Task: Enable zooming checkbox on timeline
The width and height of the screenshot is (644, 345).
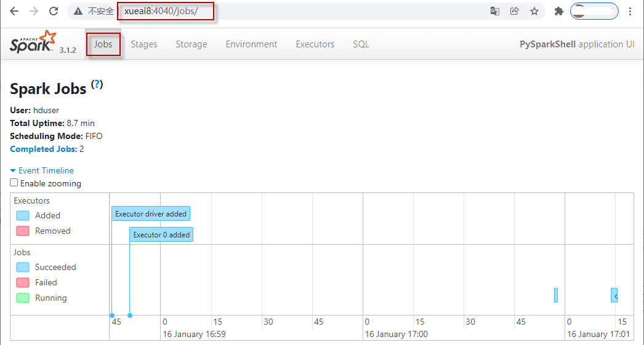Action: [14, 183]
